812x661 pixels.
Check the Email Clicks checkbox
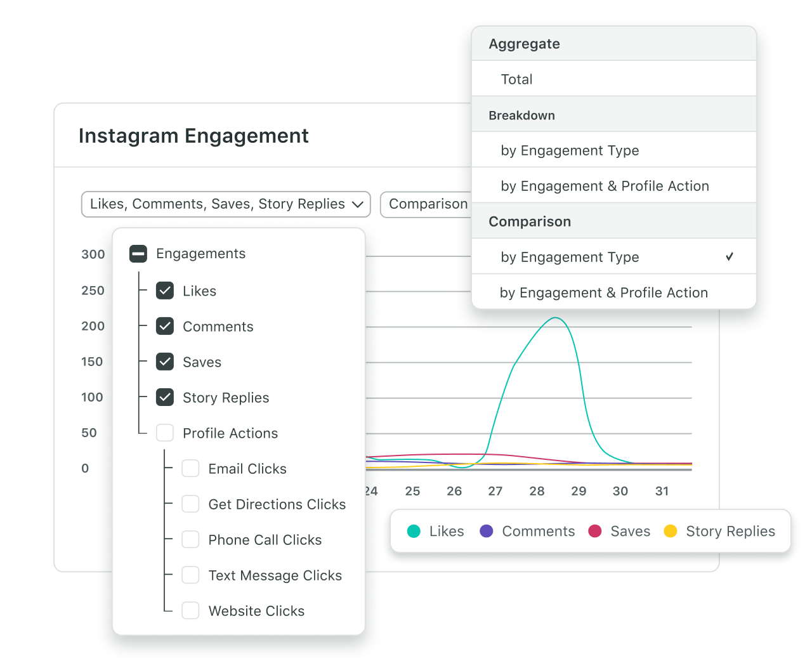click(x=190, y=468)
